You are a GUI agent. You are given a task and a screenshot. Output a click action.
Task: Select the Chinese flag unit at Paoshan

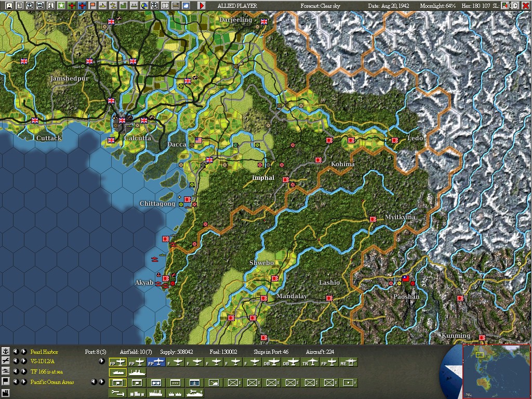tap(405, 278)
